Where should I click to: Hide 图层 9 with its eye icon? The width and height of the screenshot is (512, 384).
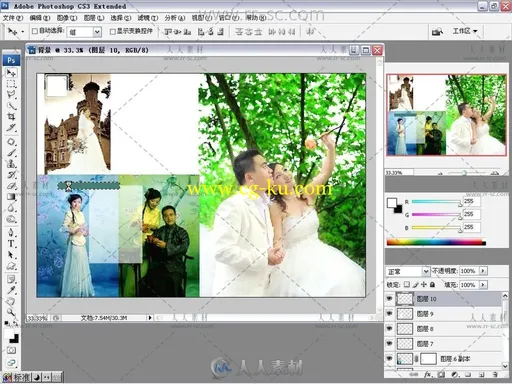389,313
